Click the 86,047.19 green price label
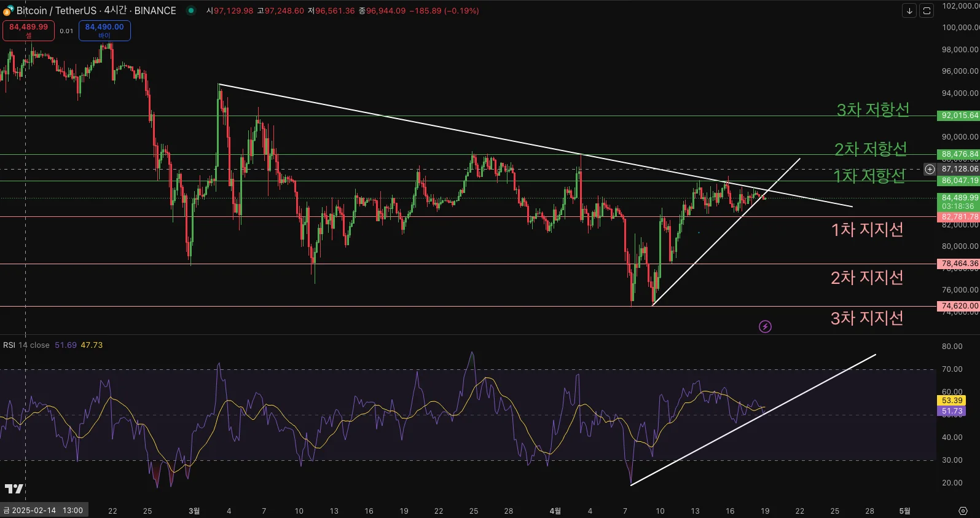The image size is (980, 518). coord(958,181)
